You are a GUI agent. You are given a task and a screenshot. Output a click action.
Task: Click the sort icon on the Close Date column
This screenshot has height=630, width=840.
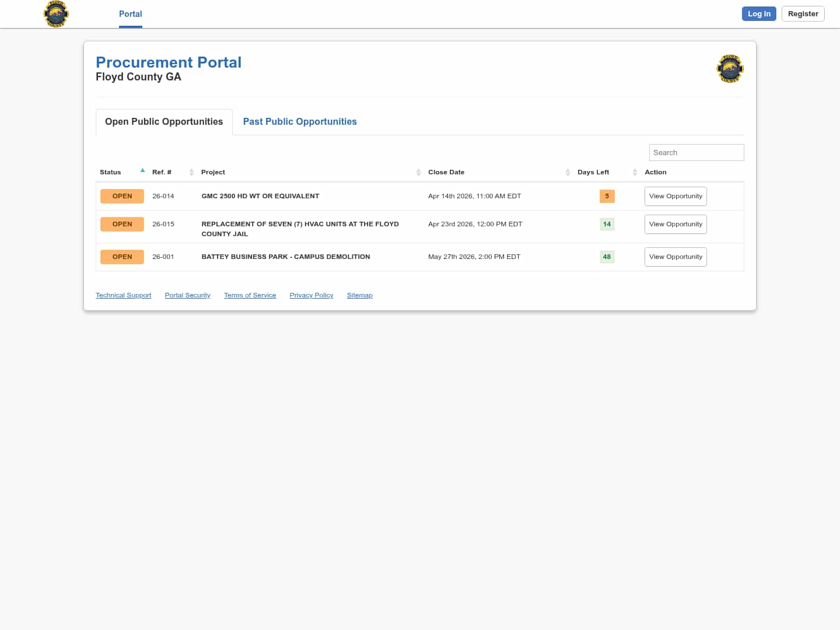click(x=568, y=172)
